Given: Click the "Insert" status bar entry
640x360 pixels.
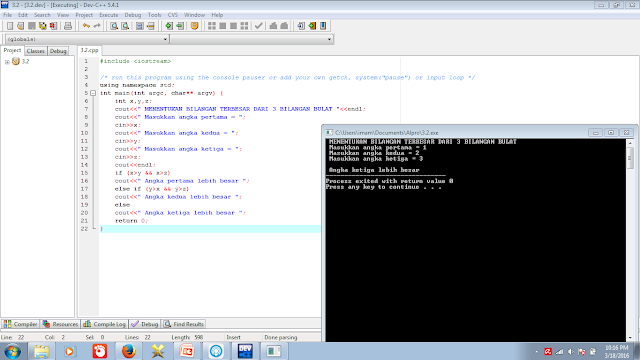Looking at the screenshot, I should coord(233,338).
